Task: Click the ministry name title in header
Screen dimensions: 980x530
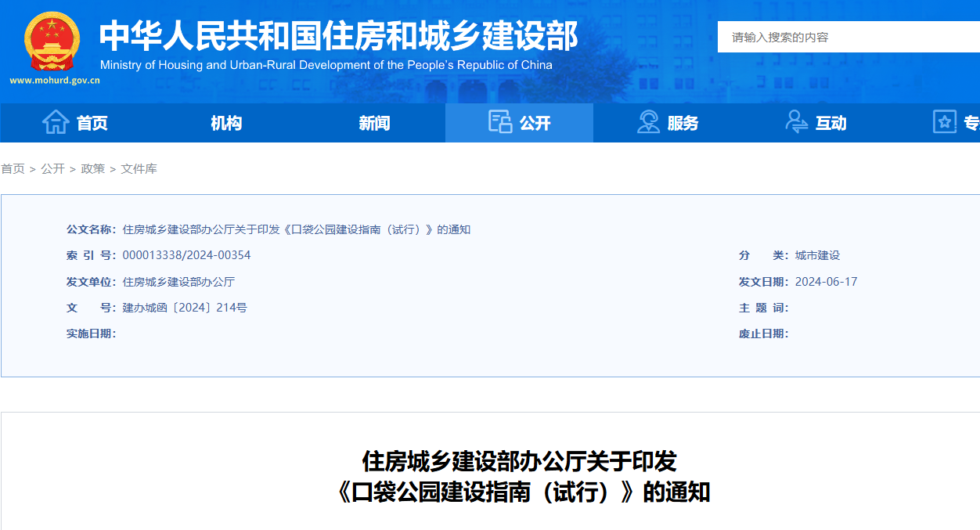Action: pyautogui.click(x=338, y=35)
